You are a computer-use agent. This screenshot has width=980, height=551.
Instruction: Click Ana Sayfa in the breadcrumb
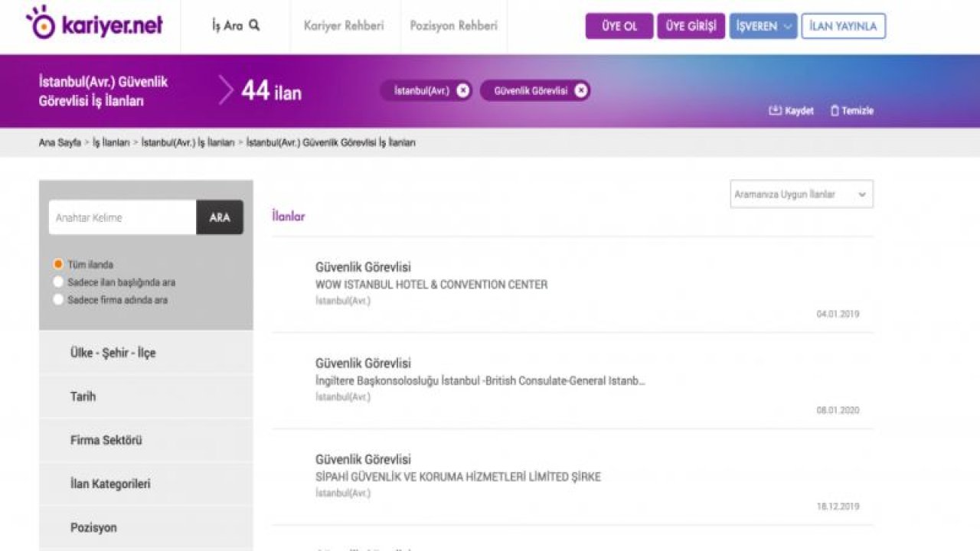coord(59,142)
